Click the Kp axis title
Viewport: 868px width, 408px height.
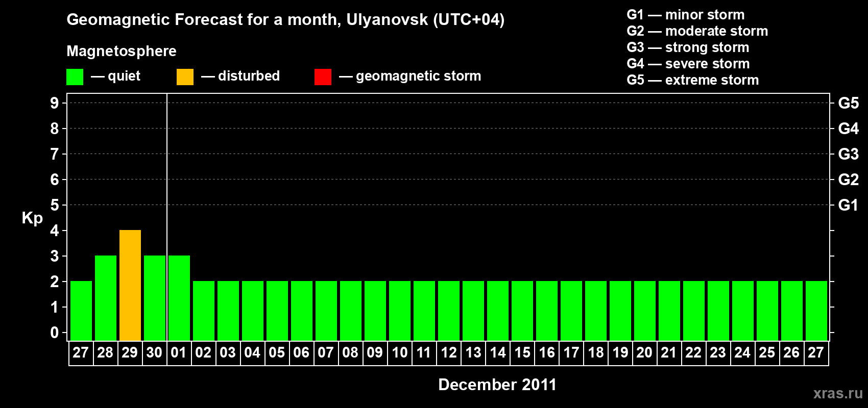click(x=32, y=218)
